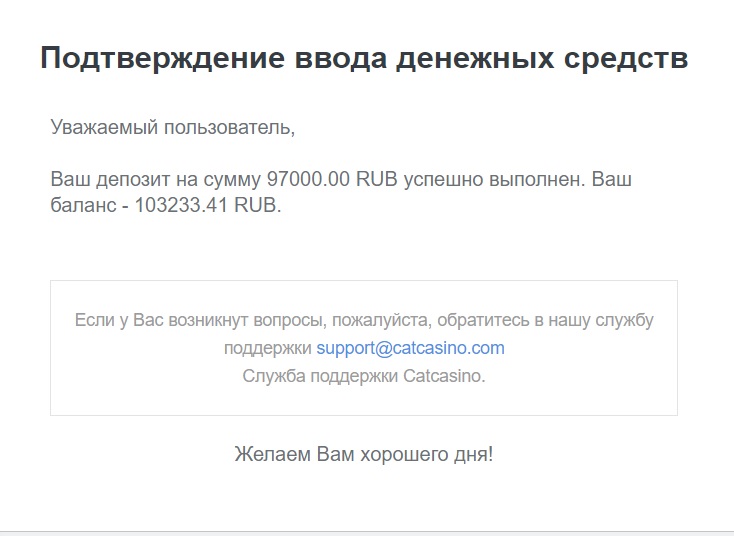Click the signature Служба поддержки Catcasino
This screenshot has height=536, width=734.
coord(364,376)
